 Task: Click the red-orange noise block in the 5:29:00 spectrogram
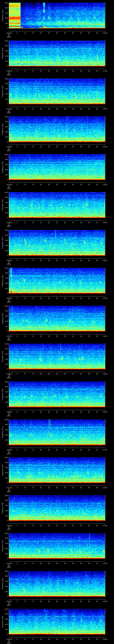pos(15,15)
